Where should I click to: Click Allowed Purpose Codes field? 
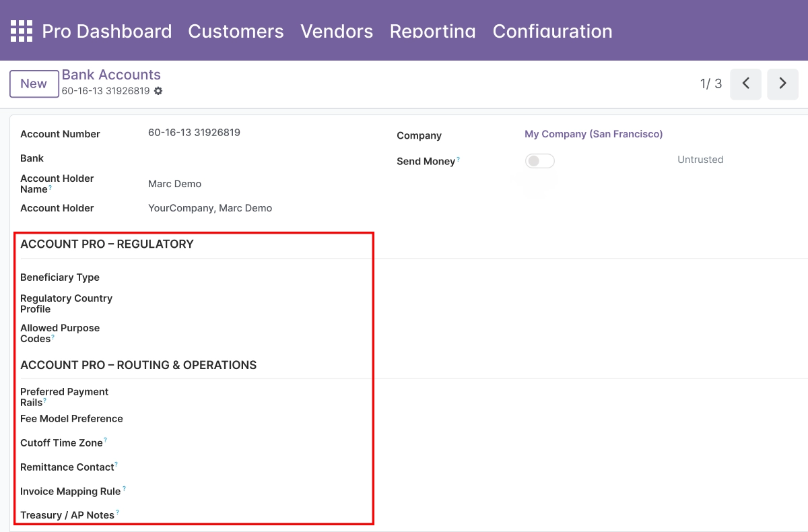click(x=259, y=333)
